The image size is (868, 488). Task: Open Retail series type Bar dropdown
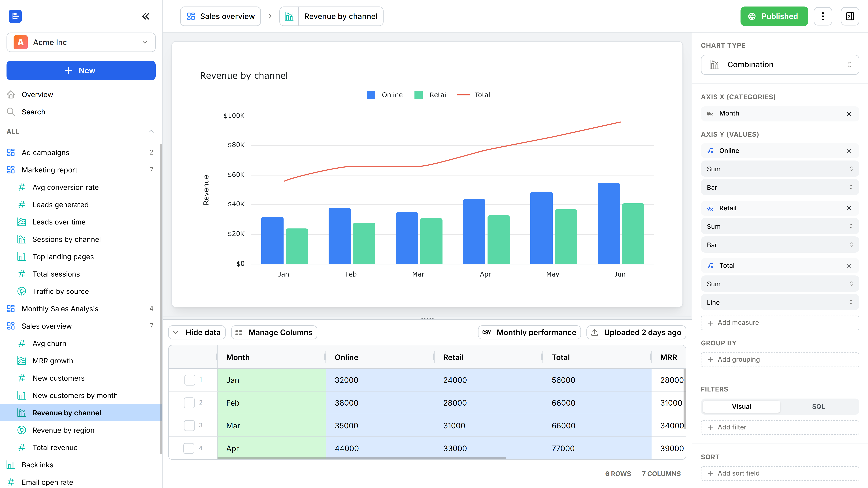click(x=780, y=245)
